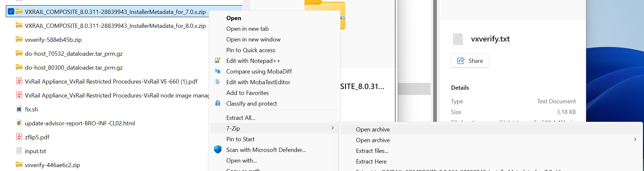Click the icon of vxverify-588eb45b.zip

[19, 40]
